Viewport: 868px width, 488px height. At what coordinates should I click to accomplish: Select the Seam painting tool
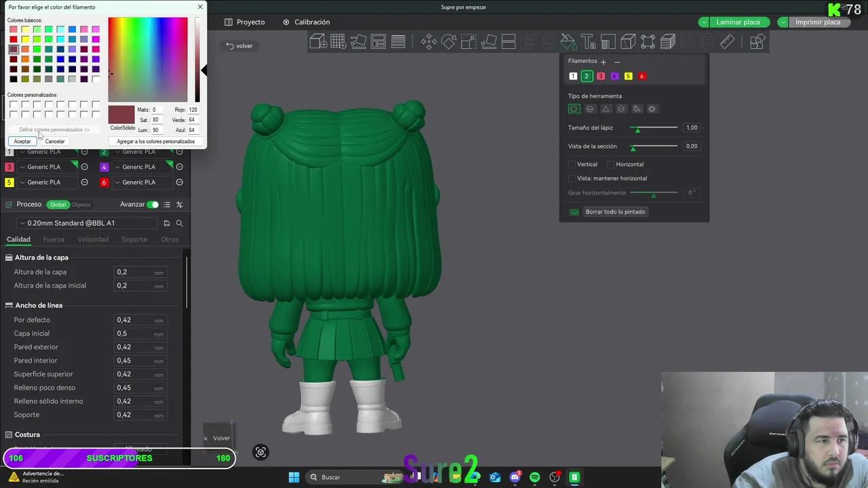[628, 42]
